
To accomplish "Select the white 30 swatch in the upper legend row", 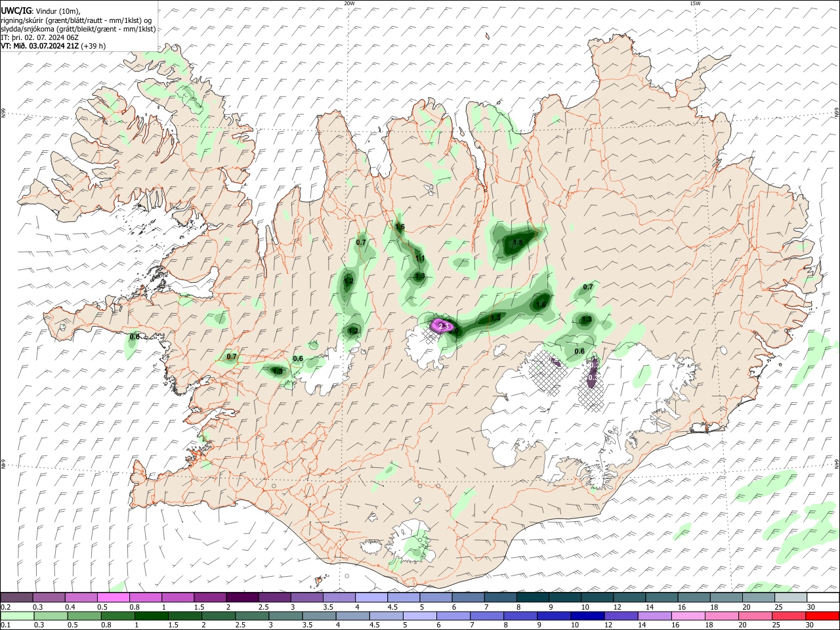I will [823, 598].
